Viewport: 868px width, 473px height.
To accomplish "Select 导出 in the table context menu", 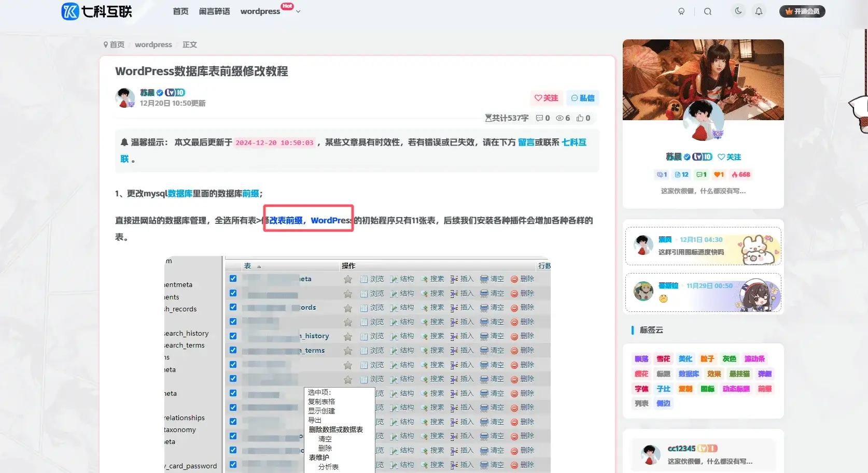I will tap(314, 420).
